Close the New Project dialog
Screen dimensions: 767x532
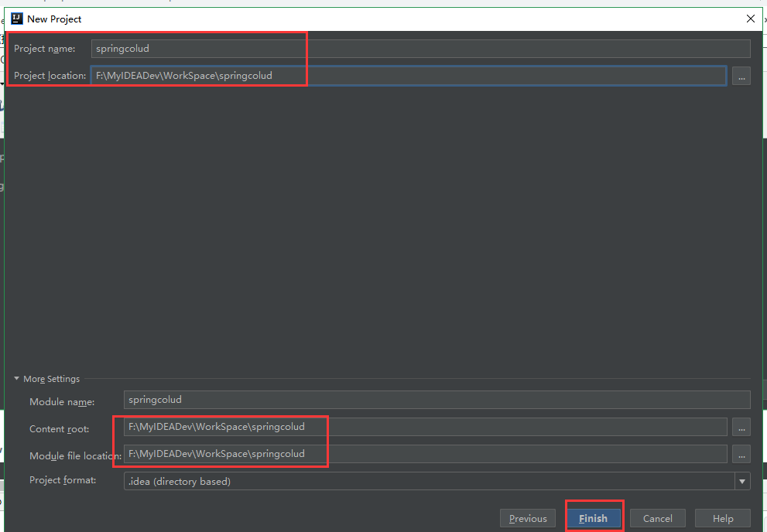click(x=751, y=19)
